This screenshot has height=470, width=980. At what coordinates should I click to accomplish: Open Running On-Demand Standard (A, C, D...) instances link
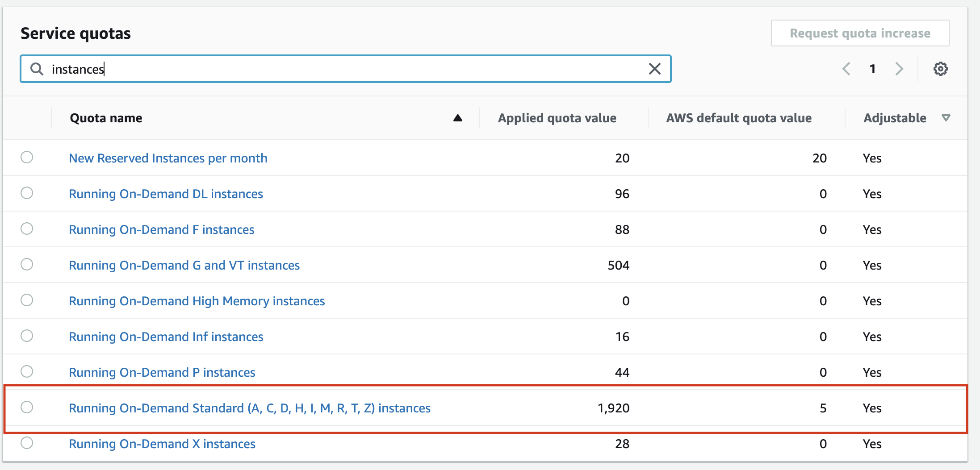tap(250, 408)
